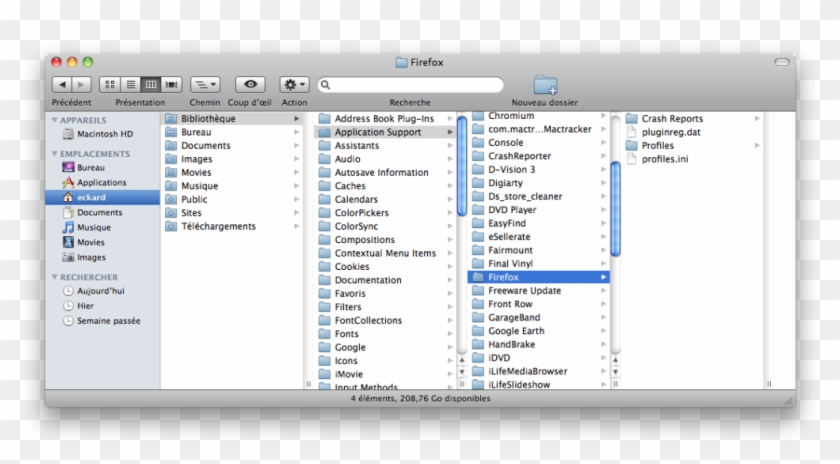Screen dimensions: 840x464
Task: Select the column view presentation
Action: (151, 85)
